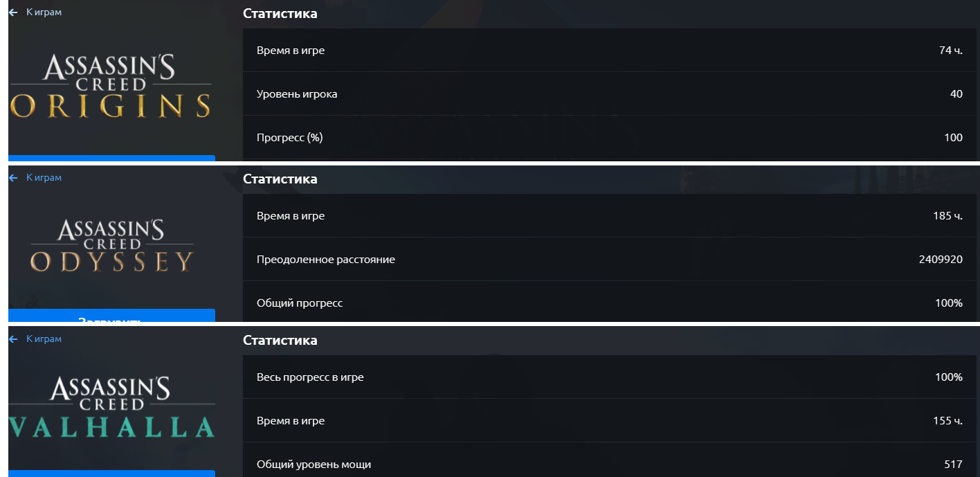Image resolution: width=980 pixels, height=477 pixels.
Task: Select the 'Весь прогресс в игре' row
Action: tap(609, 377)
